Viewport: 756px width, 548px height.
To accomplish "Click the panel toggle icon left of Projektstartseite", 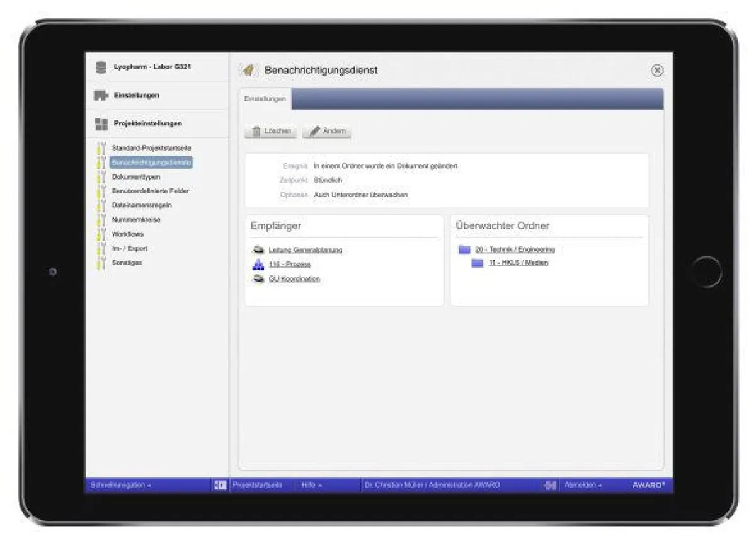I will point(220,486).
